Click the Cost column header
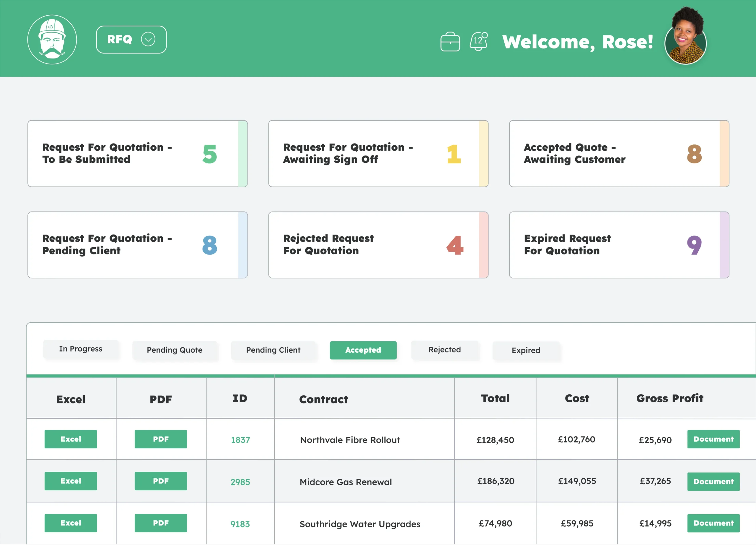 [x=577, y=398]
